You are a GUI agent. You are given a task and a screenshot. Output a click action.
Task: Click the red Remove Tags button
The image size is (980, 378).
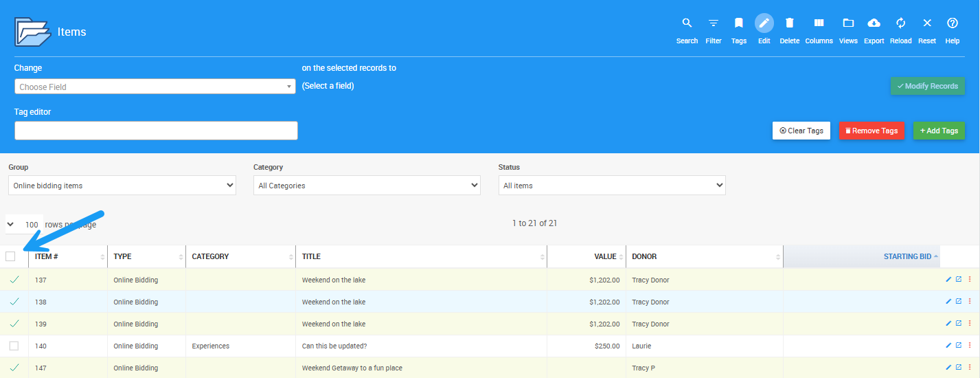(x=871, y=131)
